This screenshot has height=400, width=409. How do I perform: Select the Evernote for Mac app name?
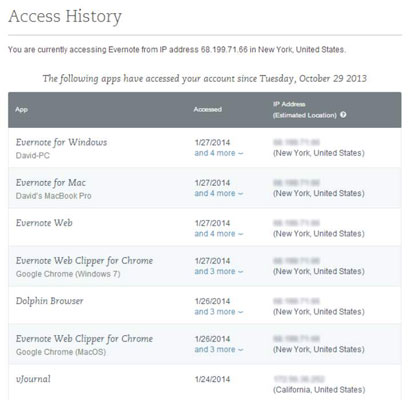[x=51, y=183]
